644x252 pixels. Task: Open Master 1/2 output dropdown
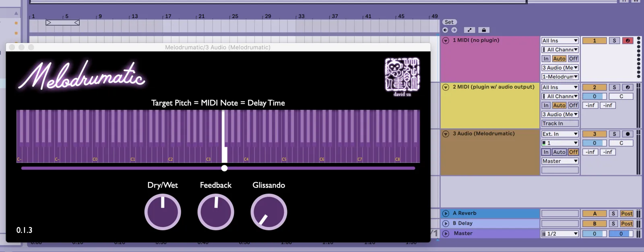(x=560, y=234)
